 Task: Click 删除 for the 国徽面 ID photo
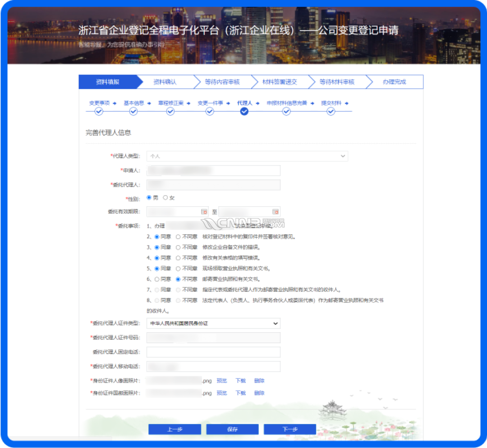259,393
